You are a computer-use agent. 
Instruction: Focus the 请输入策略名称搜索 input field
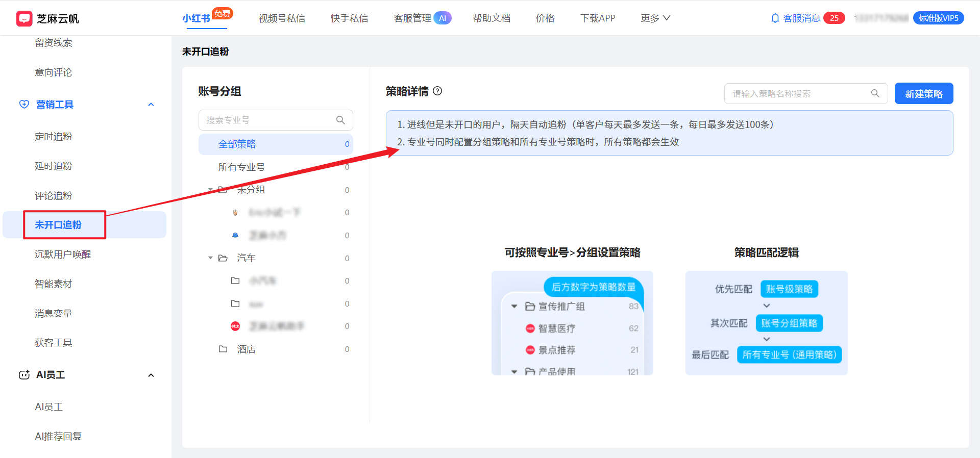click(806, 93)
